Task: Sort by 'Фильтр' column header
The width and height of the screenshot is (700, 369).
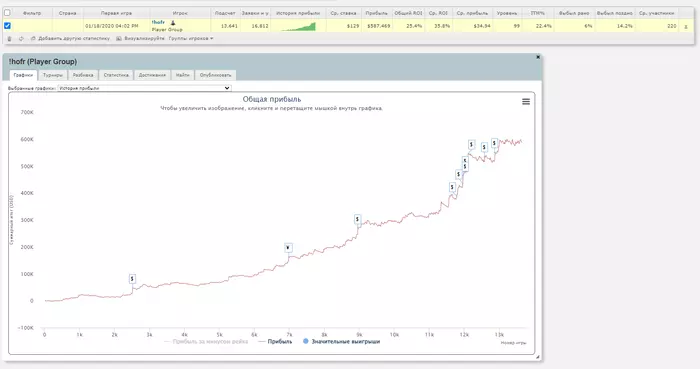Action: (32, 13)
